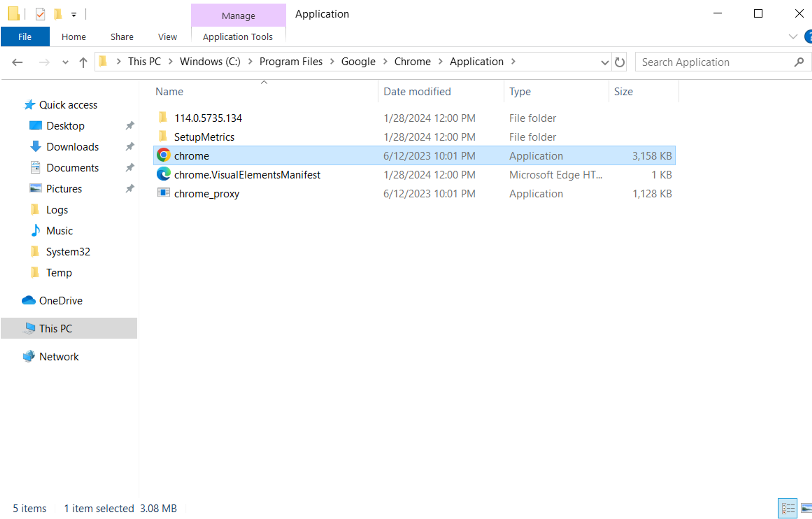Open System32 folder in sidebar
Viewport: 812px width, 519px height.
pos(68,252)
